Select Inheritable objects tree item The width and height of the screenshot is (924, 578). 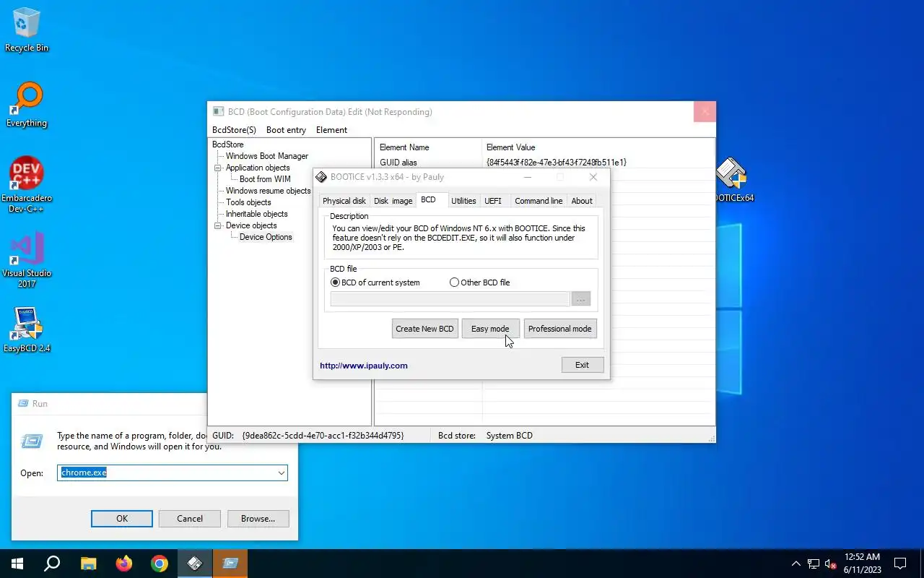pyautogui.click(x=256, y=214)
